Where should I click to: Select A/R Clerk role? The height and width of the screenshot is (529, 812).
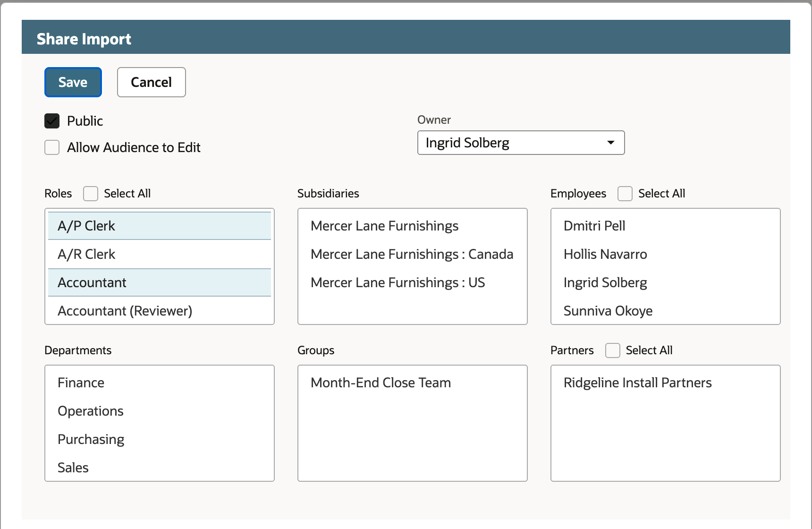tap(160, 254)
